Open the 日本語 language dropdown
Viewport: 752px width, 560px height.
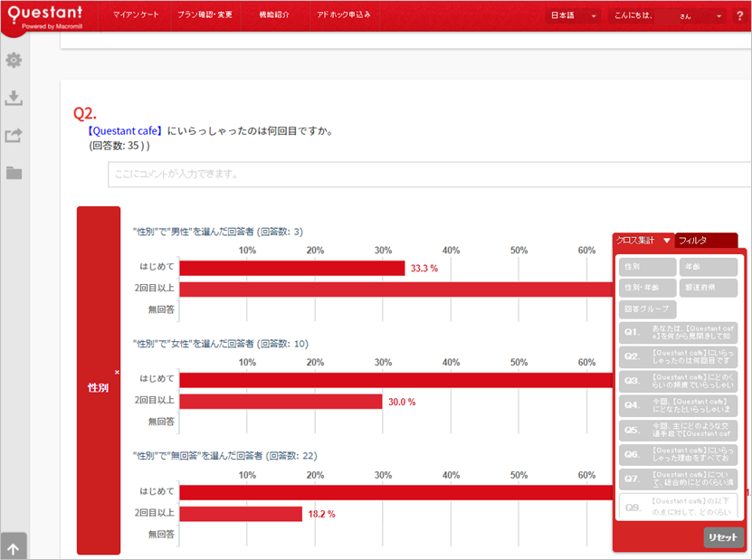573,15
